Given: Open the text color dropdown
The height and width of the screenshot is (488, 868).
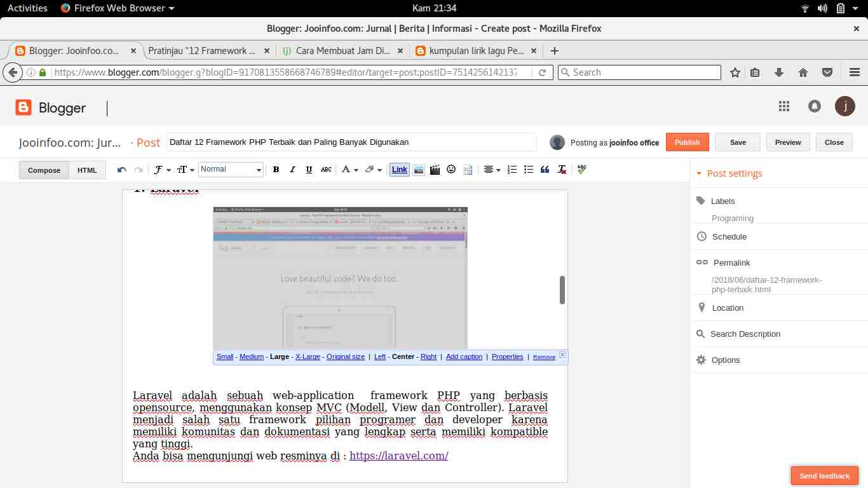Looking at the screenshot, I should coord(349,170).
